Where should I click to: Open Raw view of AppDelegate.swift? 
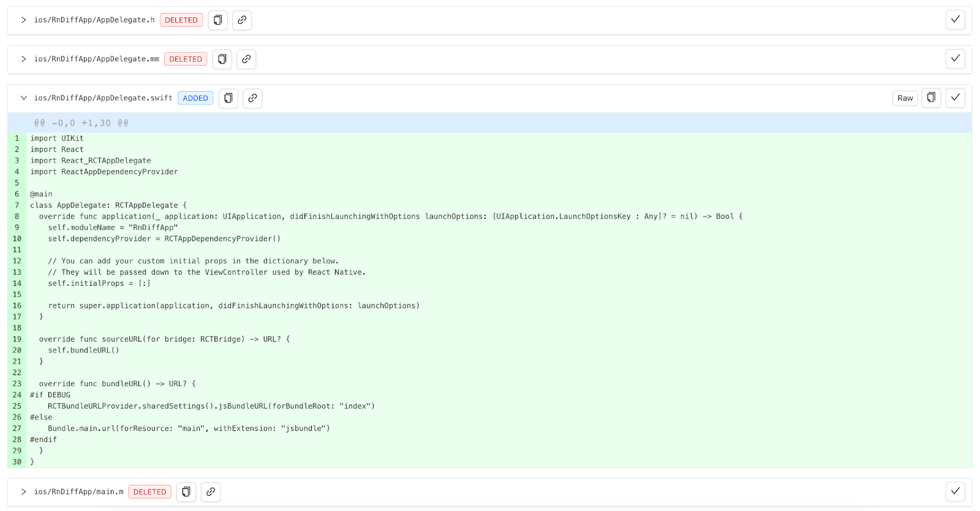click(x=905, y=98)
